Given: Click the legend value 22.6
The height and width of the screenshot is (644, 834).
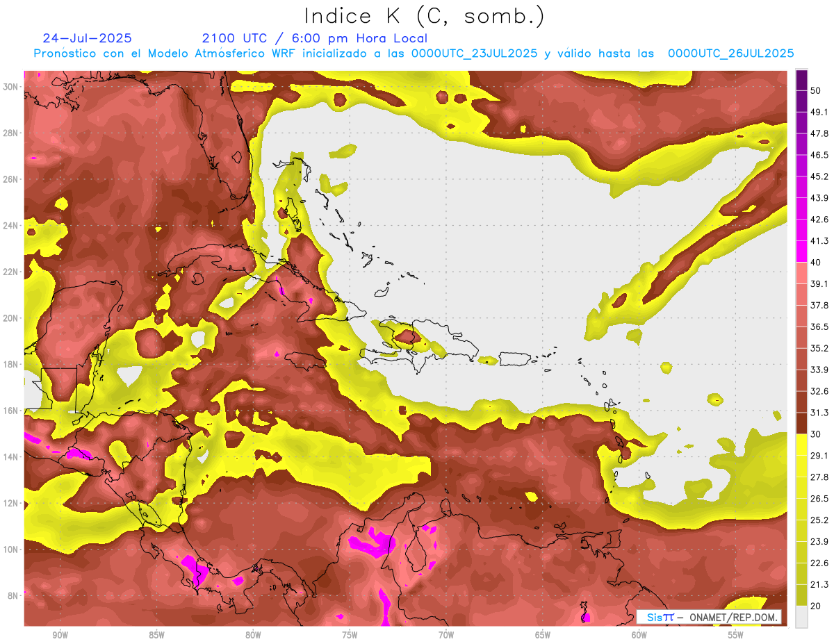Looking at the screenshot, I should coord(819,563).
